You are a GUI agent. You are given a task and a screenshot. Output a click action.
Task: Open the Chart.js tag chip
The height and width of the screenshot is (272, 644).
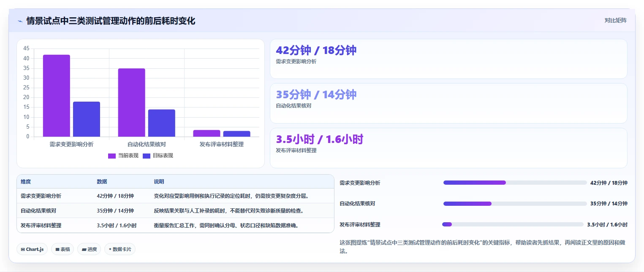(32, 249)
